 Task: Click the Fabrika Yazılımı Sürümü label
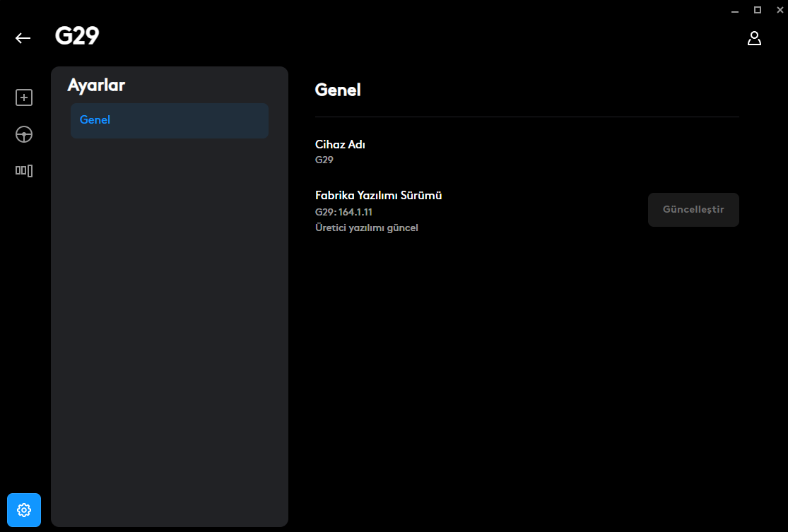[x=378, y=196]
